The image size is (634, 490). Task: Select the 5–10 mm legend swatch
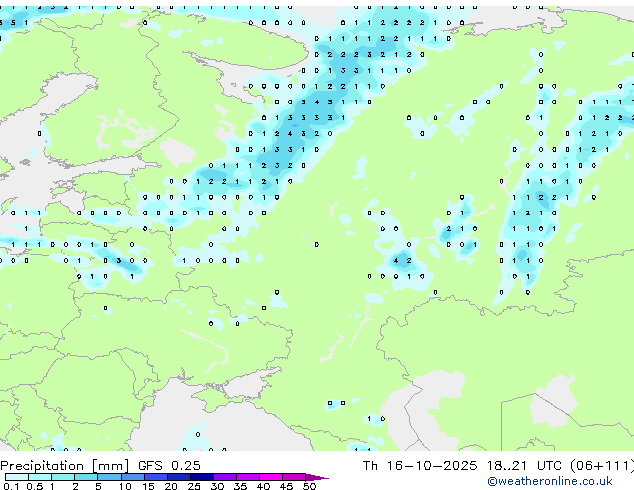tap(109, 477)
